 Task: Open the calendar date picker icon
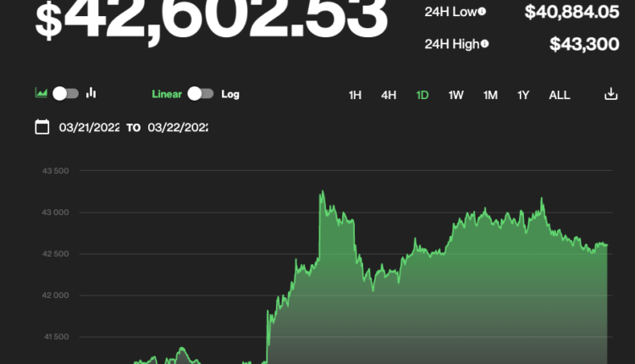pyautogui.click(x=42, y=128)
